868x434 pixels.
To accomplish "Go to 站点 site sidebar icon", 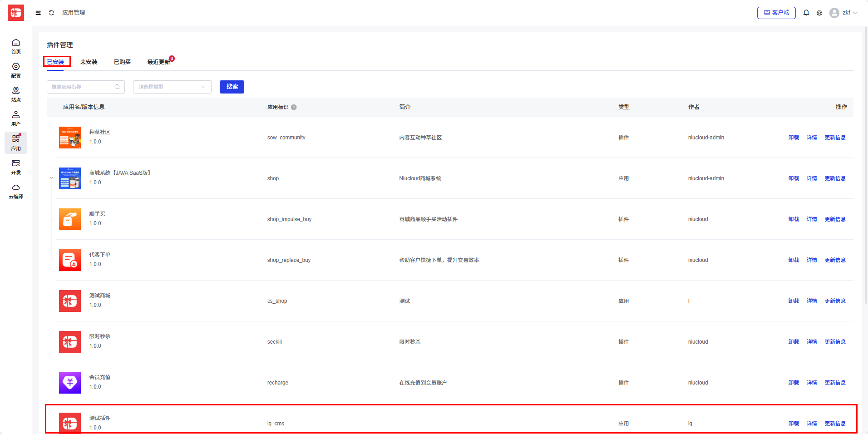I will point(16,94).
